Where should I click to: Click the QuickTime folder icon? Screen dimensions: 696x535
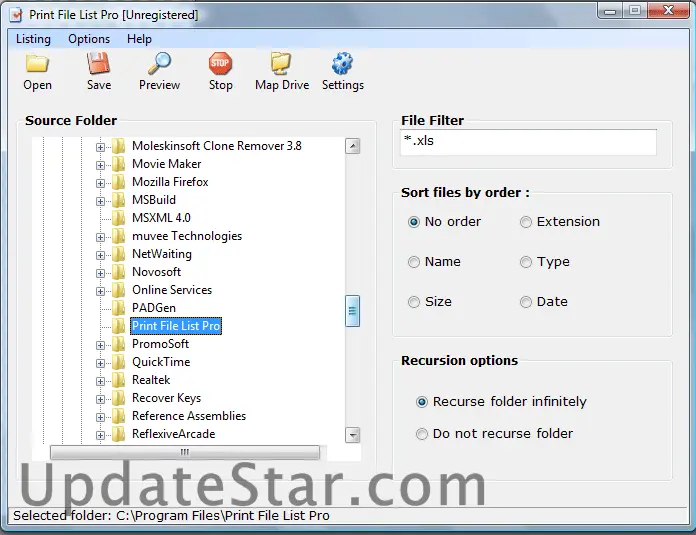point(118,362)
